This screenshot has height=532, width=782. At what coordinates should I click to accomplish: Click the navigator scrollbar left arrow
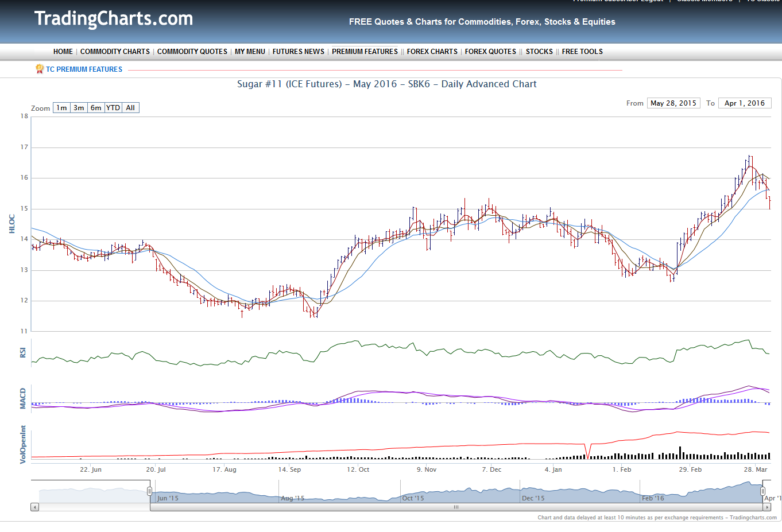(x=35, y=507)
